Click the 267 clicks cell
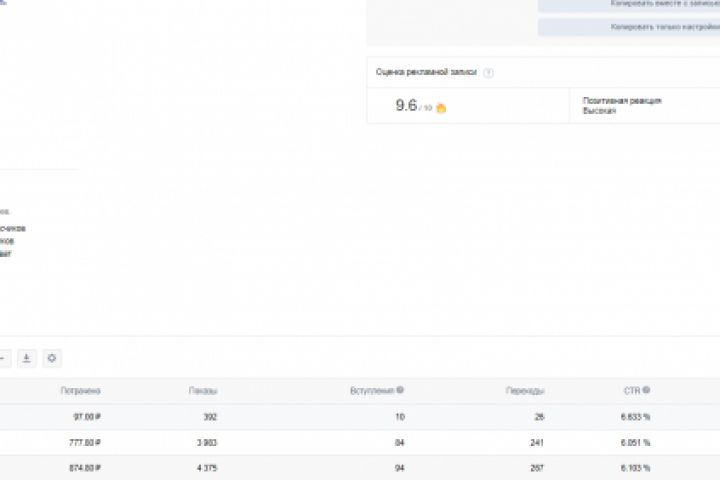This screenshot has height=480, width=720. [x=537, y=468]
